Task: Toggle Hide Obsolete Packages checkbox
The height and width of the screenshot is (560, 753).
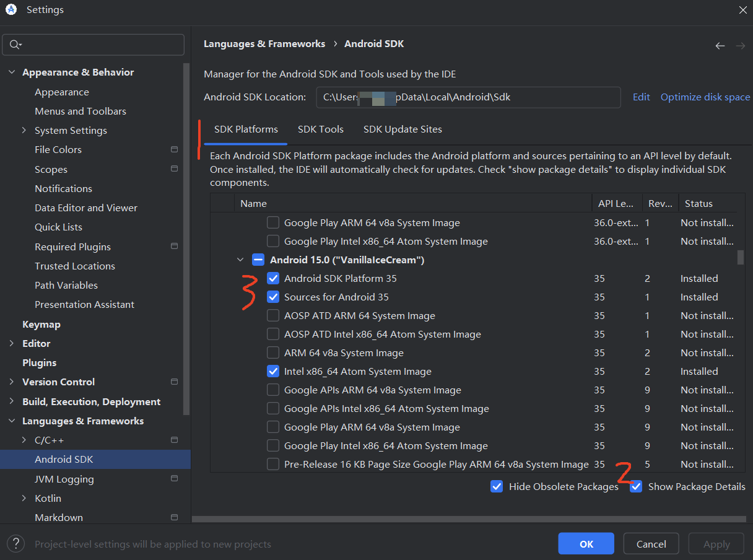Action: click(497, 486)
